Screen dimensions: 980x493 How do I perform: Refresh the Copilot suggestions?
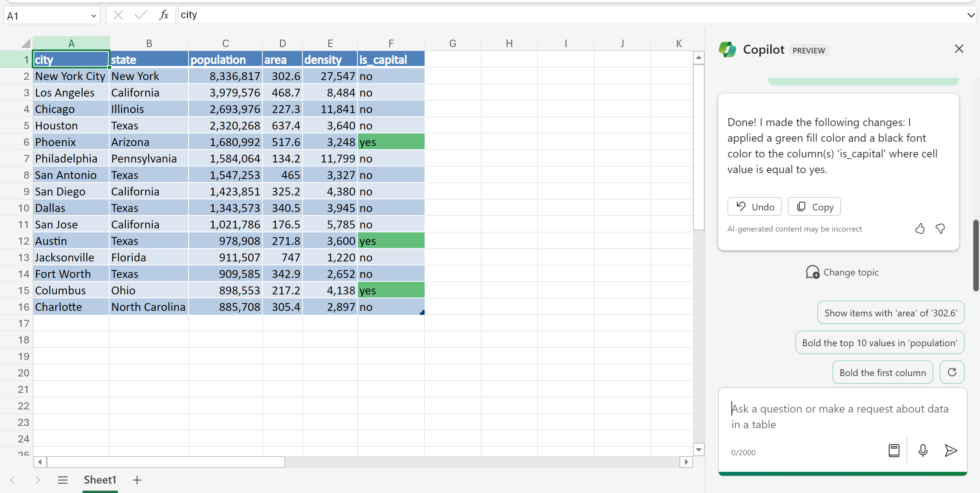click(952, 372)
